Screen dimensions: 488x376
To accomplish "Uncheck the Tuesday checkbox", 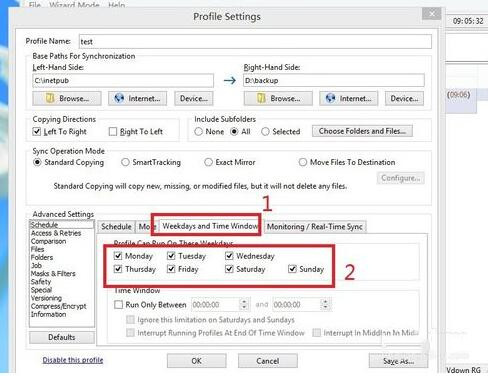I will pyautogui.click(x=171, y=256).
